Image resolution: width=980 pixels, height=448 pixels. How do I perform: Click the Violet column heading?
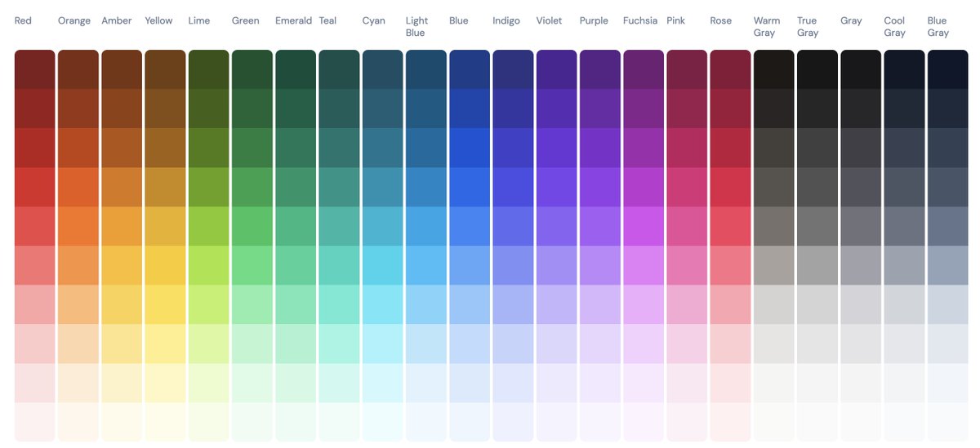[x=550, y=20]
